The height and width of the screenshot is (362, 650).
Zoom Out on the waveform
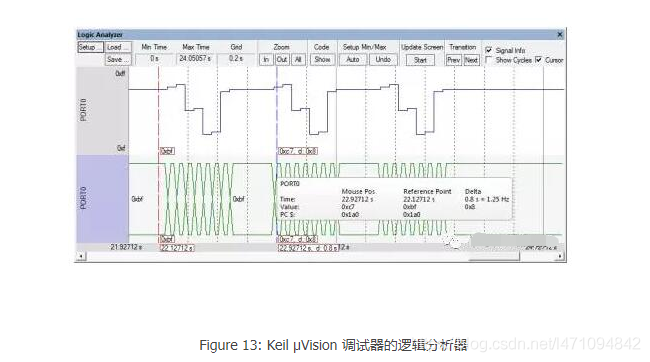tap(282, 60)
